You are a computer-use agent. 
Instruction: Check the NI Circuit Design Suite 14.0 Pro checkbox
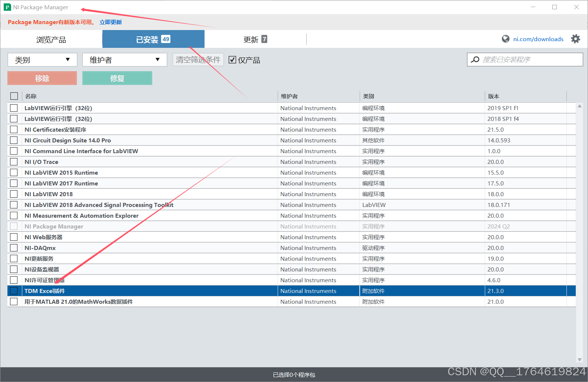(x=14, y=140)
